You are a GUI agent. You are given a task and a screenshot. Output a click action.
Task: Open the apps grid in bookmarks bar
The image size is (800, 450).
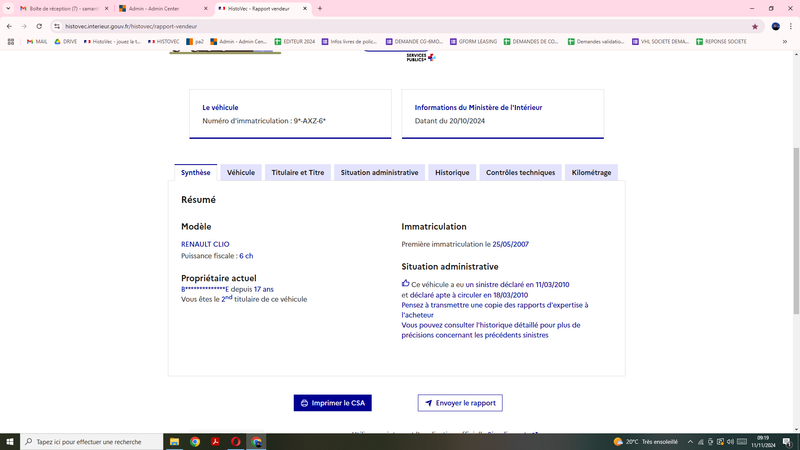pyautogui.click(x=11, y=42)
